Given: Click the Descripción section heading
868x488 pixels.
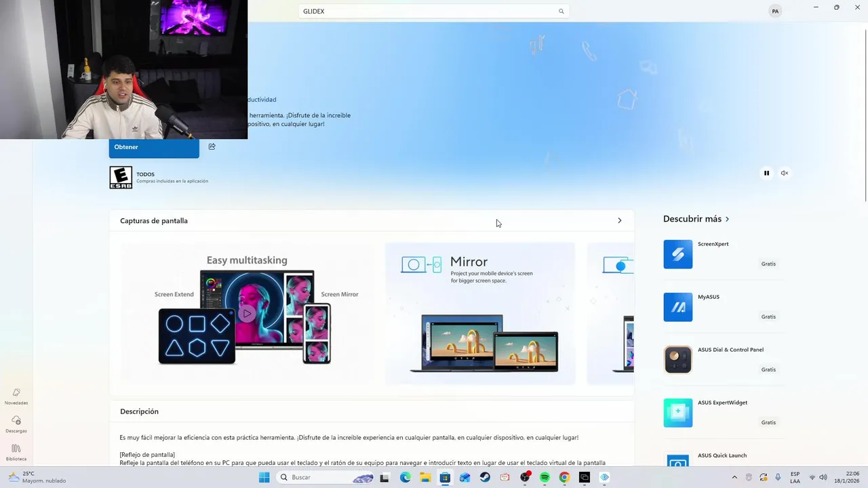Looking at the screenshot, I should point(139,411).
